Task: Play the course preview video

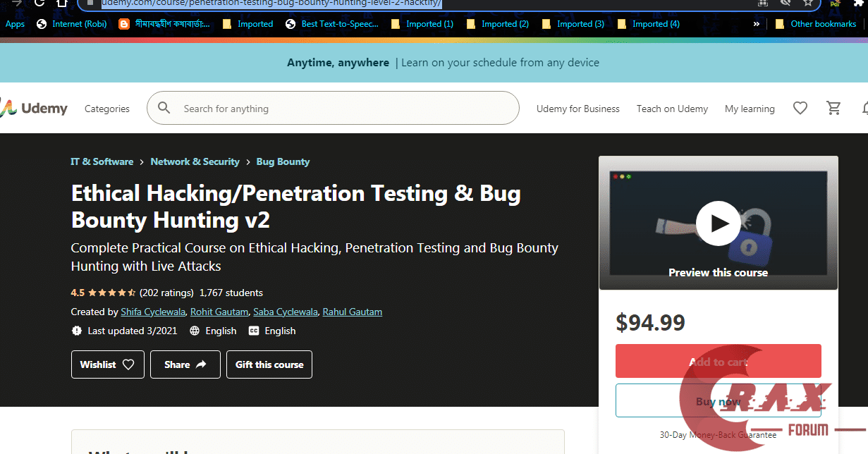Action: point(718,223)
